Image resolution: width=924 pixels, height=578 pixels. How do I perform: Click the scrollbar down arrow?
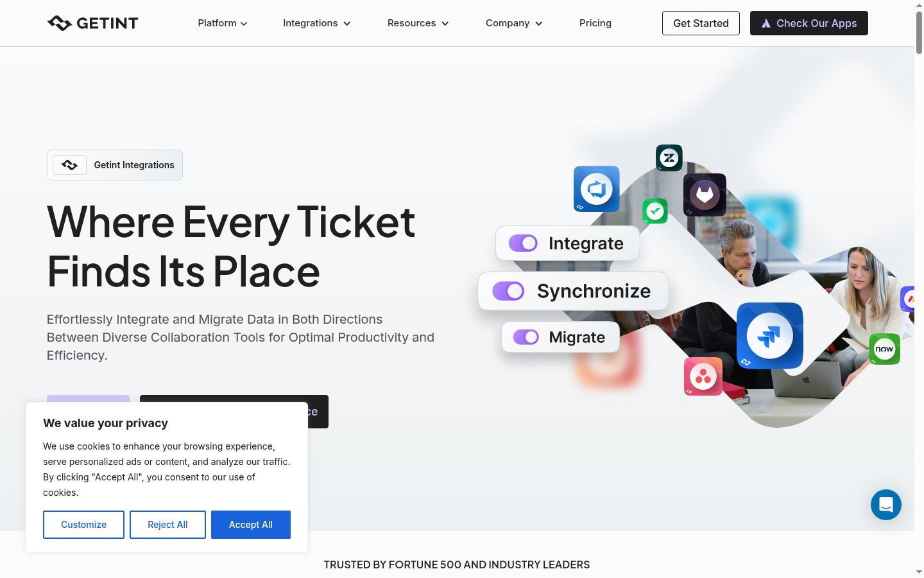[919, 572]
